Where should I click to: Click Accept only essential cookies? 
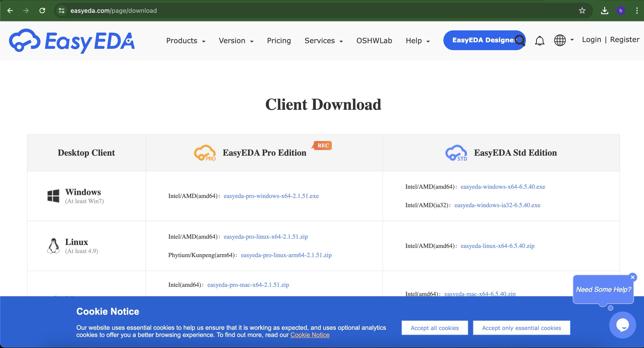point(521,328)
